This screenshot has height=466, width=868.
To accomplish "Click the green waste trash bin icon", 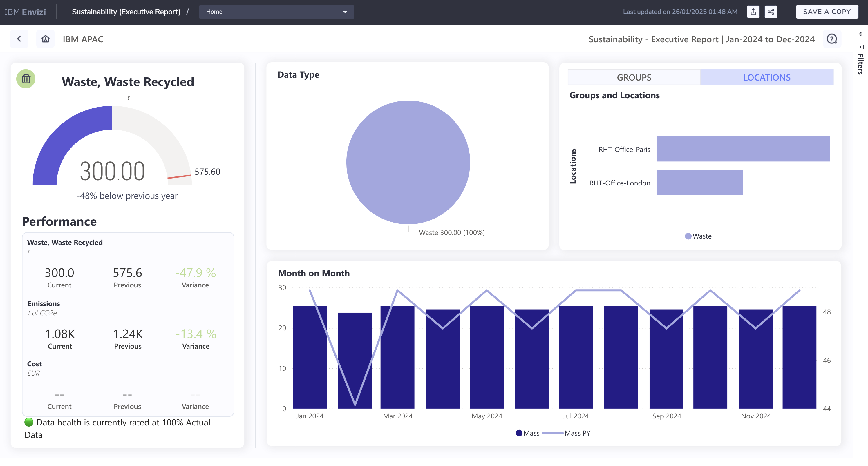I will pyautogui.click(x=26, y=79).
